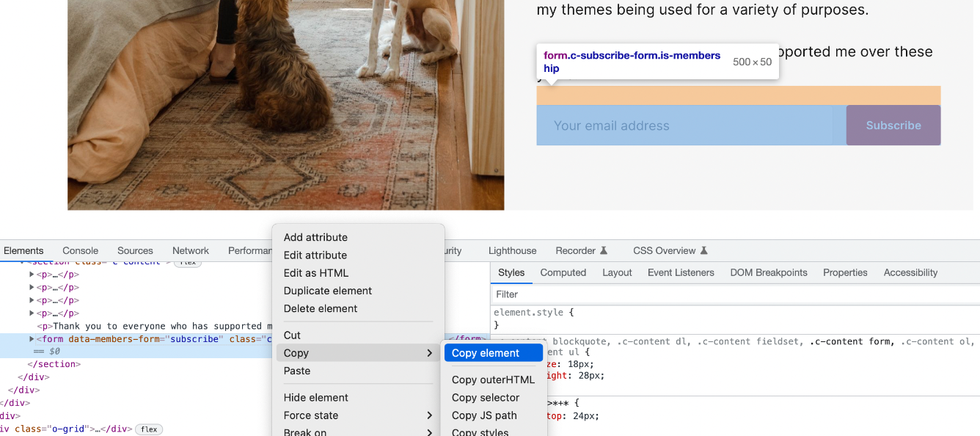
Task: Open the Break on submenu
Action: coord(358,432)
